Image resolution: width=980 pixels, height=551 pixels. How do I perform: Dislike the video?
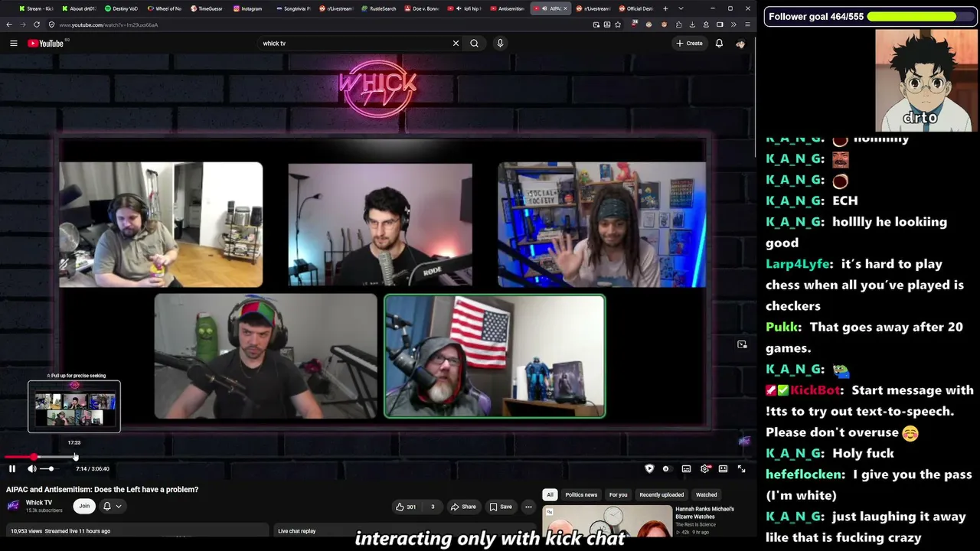pyautogui.click(x=433, y=507)
